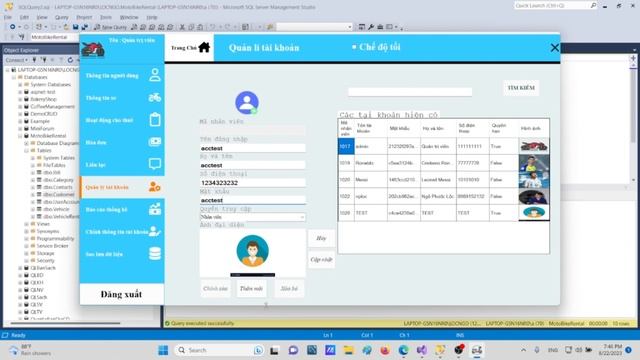
Task: Click the database backup icon in sidebar
Action: click(155, 253)
